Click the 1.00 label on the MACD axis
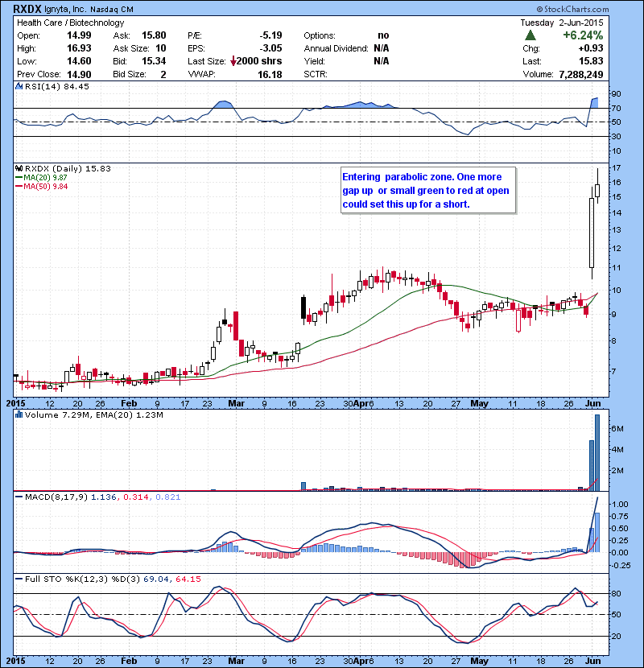 coord(619,504)
